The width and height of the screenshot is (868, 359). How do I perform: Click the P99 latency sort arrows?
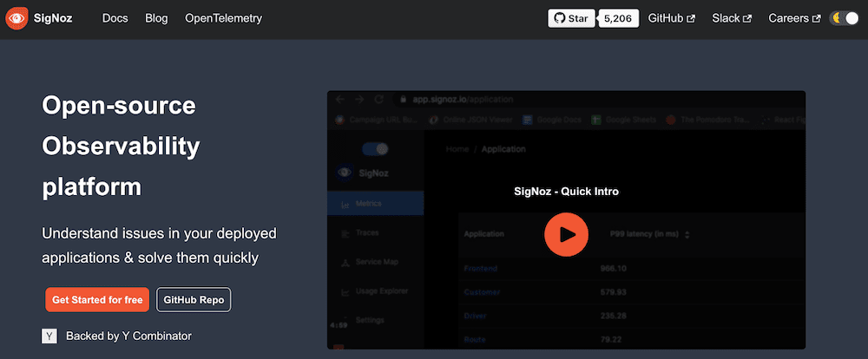point(687,234)
